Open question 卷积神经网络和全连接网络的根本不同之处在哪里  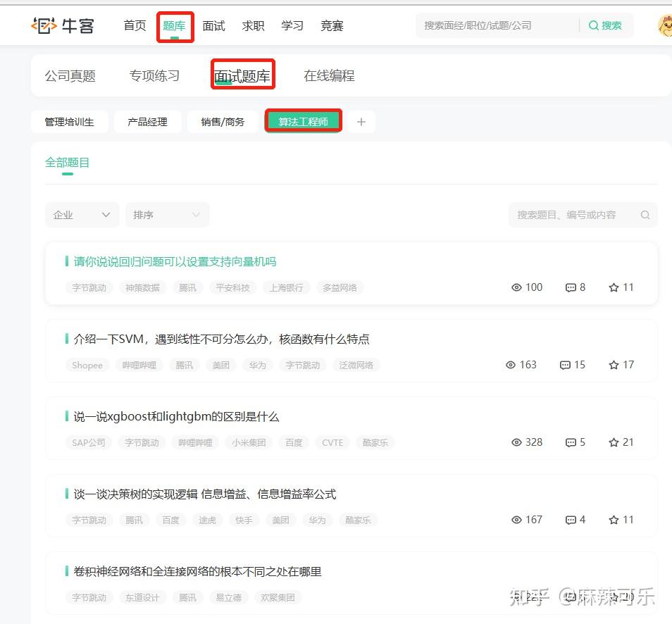click(x=197, y=571)
